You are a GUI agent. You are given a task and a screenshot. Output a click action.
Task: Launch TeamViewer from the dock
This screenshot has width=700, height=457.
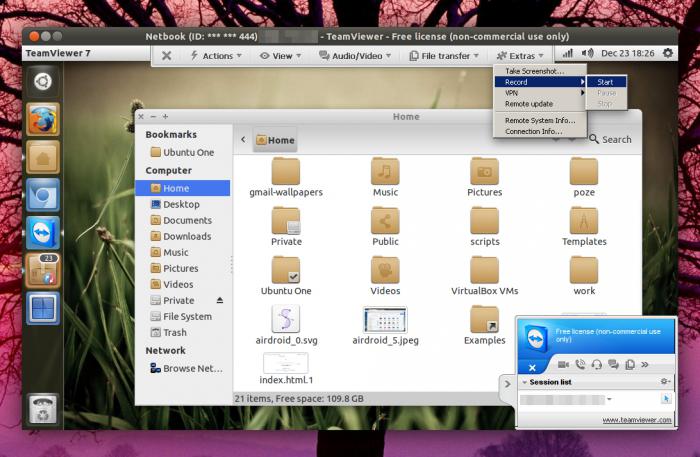pyautogui.click(x=43, y=233)
